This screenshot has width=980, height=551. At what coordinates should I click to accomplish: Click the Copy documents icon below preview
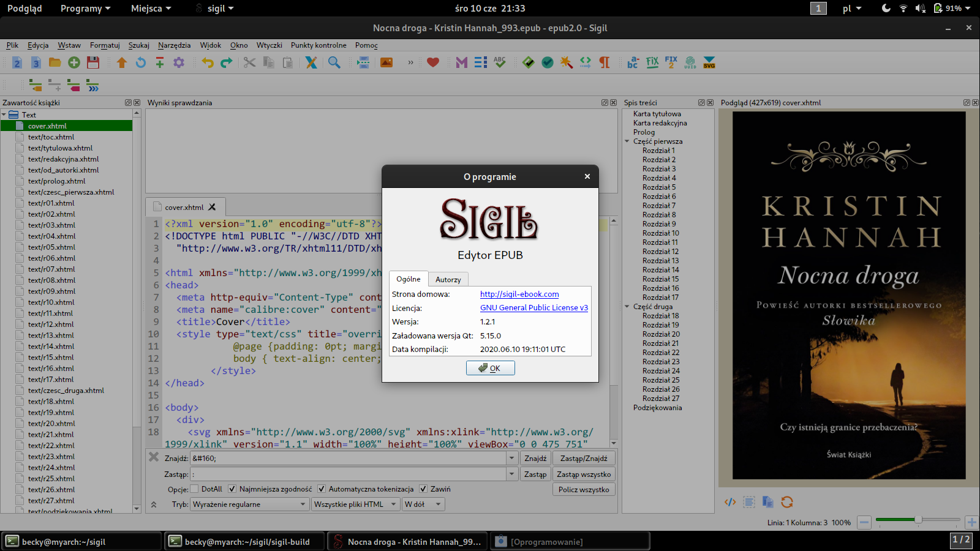[x=768, y=502]
